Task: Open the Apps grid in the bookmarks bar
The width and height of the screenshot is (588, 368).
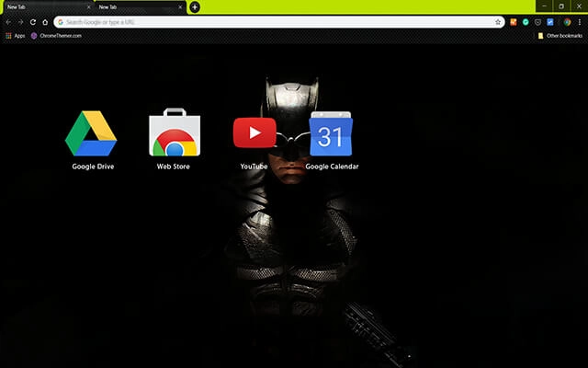Action: 15,36
